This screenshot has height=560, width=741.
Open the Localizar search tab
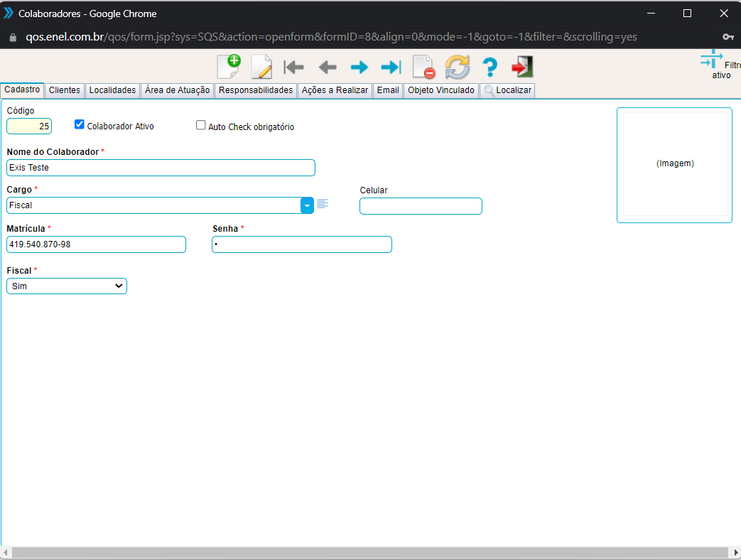coord(507,90)
